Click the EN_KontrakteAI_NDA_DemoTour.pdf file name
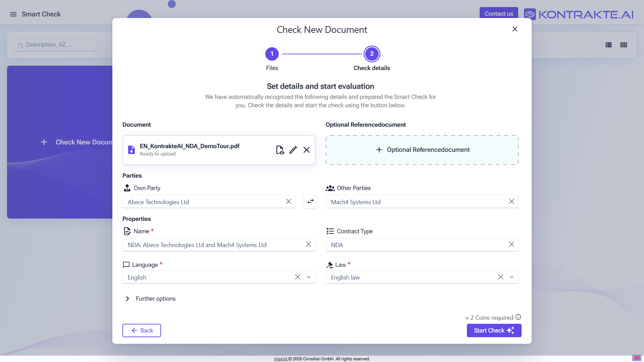This screenshot has width=644, height=362. tap(190, 146)
